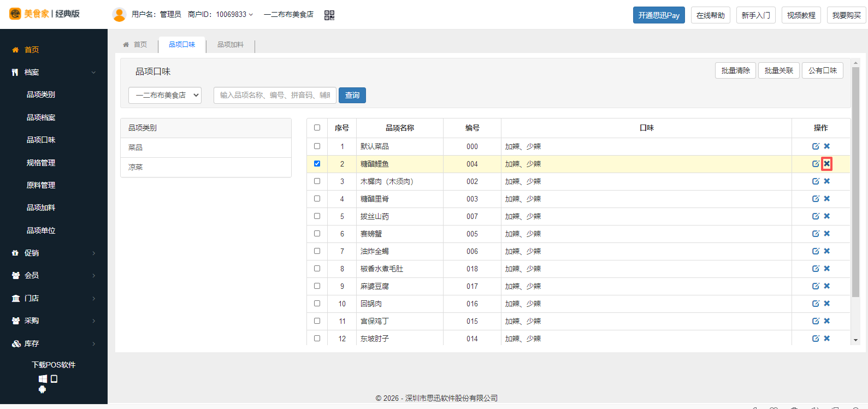
Task: Open 品项类别 in the sidebar
Action: (x=41, y=94)
